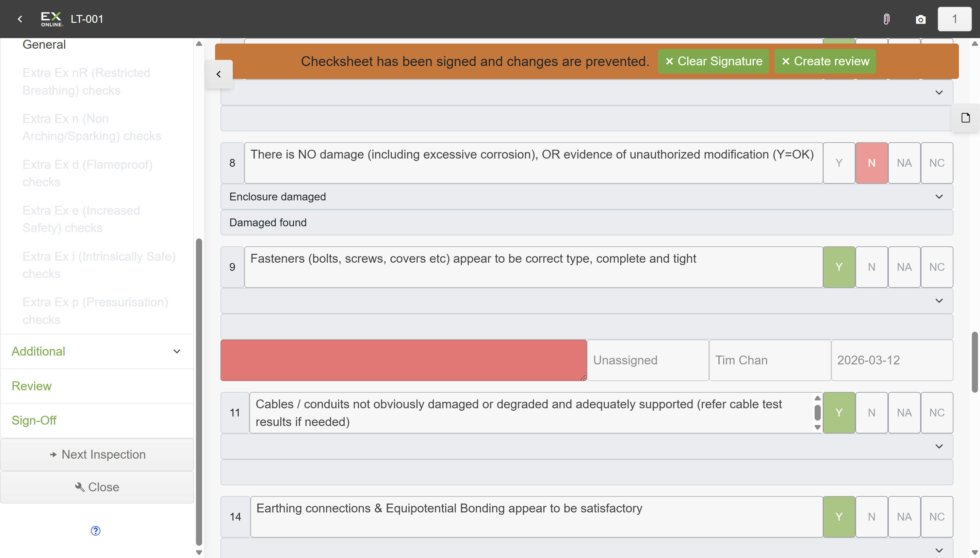This screenshot has width=980, height=558.
Task: Select N for item 11 cables
Action: (871, 413)
